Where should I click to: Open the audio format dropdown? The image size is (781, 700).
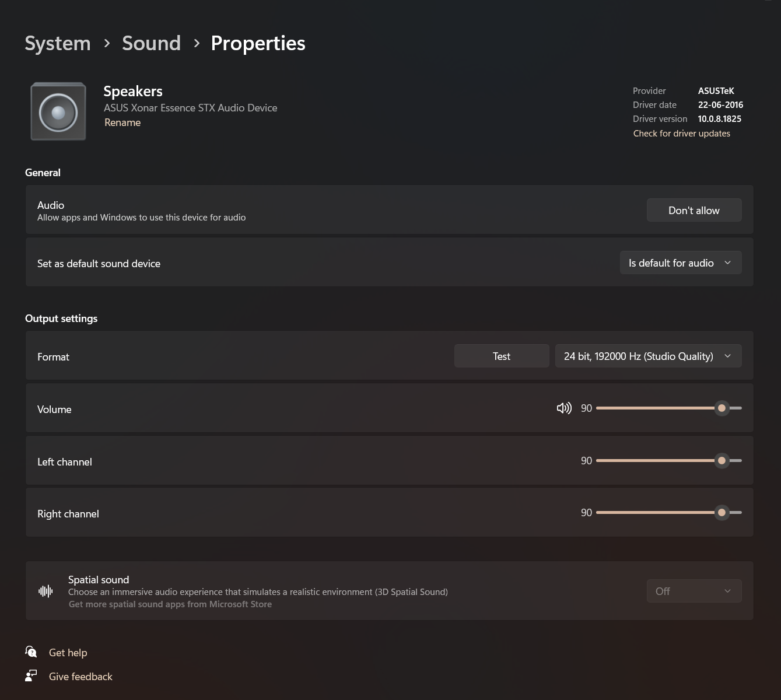click(x=648, y=356)
